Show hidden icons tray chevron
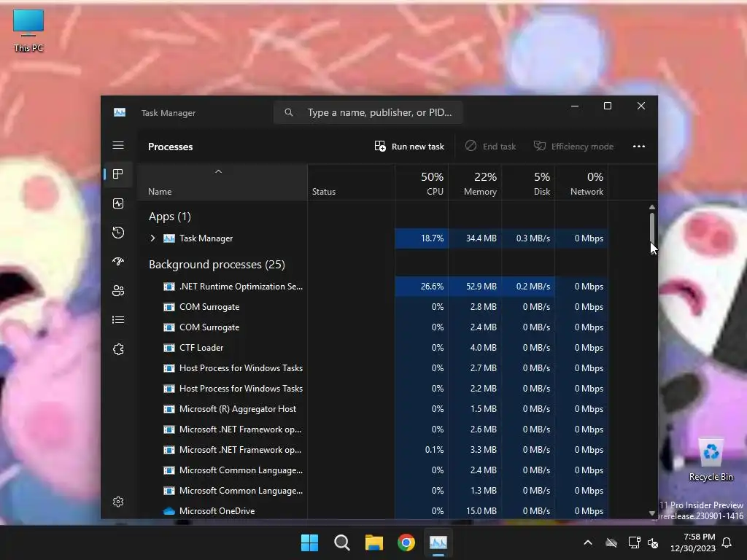Viewport: 747px width, 560px height. (588, 542)
